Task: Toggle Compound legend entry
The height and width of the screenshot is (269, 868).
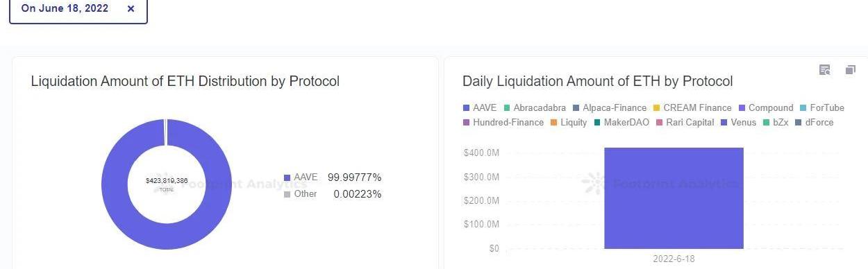Action: pos(765,108)
